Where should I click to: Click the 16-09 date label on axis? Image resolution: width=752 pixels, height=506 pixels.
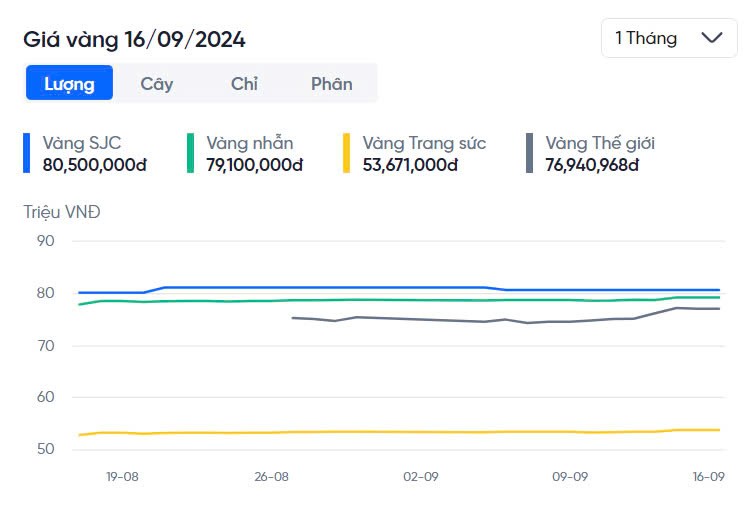(x=707, y=477)
